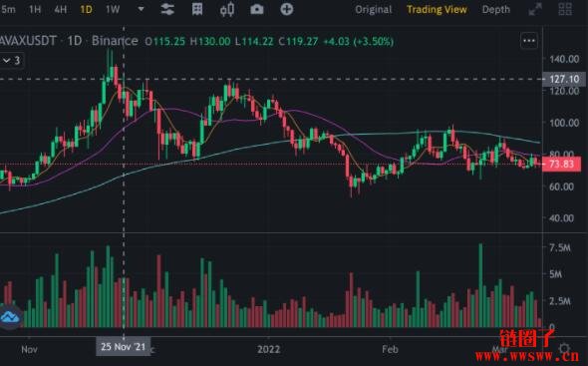Screen dimensions: 588x366
Task: Click the 140.00 price axis label
Action: click(564, 59)
